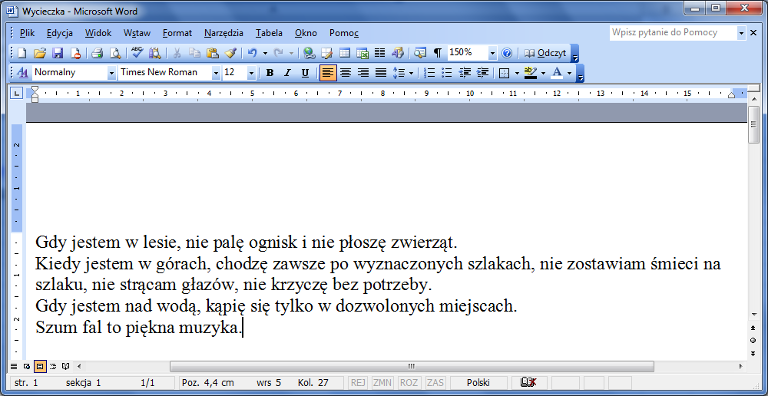Open the Narzędzia menu

tap(224, 33)
